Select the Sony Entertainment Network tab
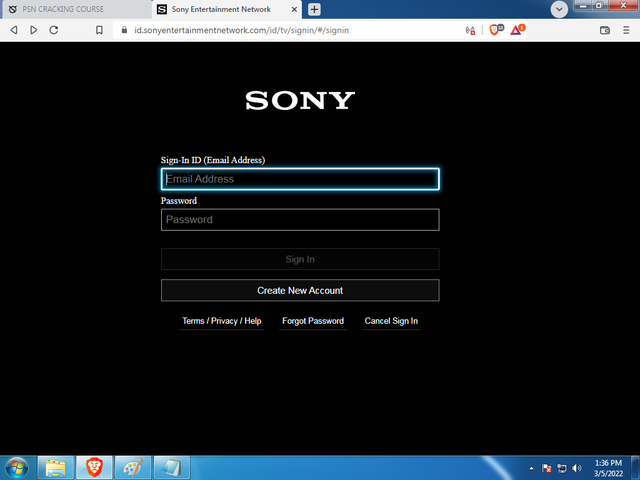640x480 pixels. [227, 9]
